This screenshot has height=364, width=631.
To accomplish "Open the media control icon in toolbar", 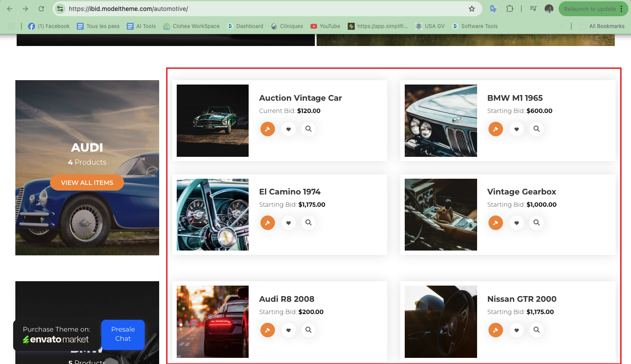I will 533,9.
